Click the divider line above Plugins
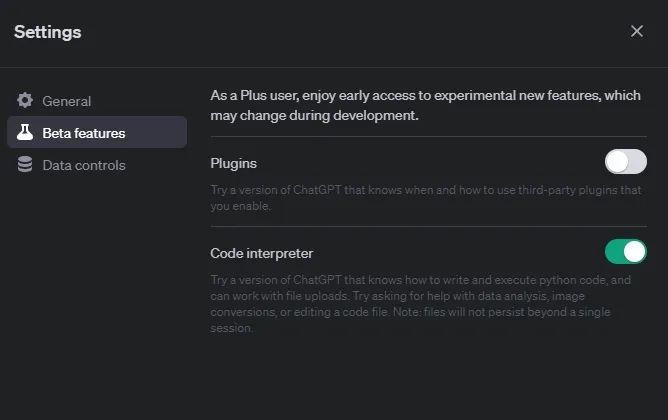This screenshot has width=668, height=420. tap(428, 137)
